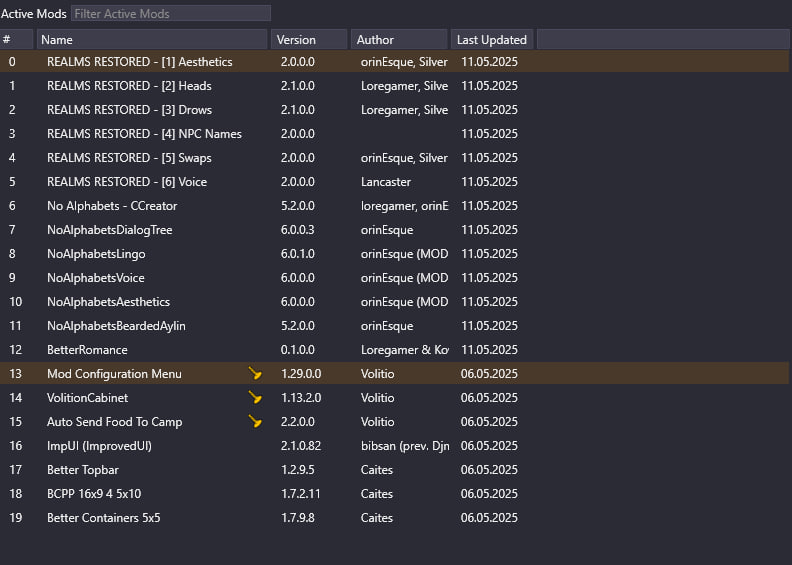
Task: Click author Loregamer & Ko cell
Action: tap(405, 349)
